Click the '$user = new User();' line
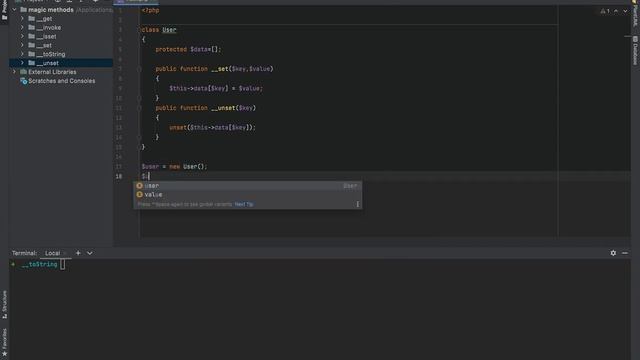The width and height of the screenshot is (640, 360). pyautogui.click(x=174, y=167)
